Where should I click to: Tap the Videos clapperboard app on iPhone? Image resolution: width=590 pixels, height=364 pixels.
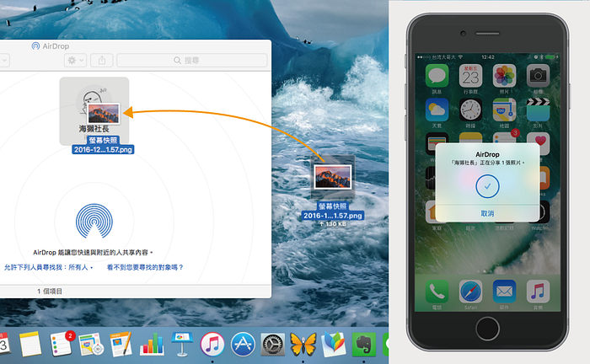pyautogui.click(x=538, y=110)
